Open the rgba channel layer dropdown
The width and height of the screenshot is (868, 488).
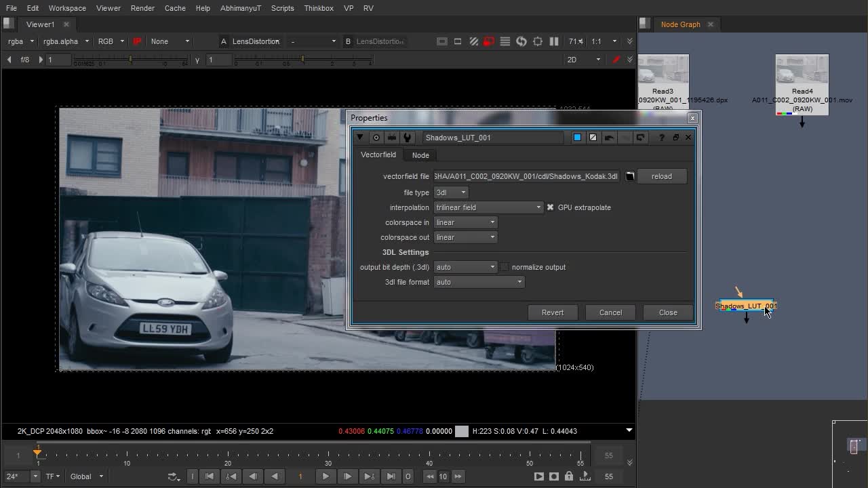[x=20, y=41]
